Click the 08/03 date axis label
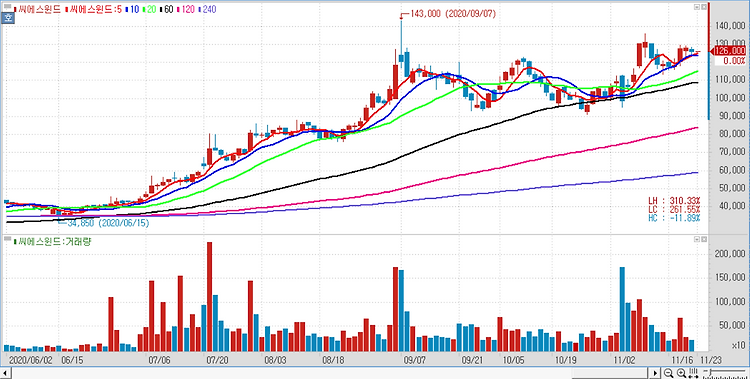The image size is (750, 379). (275, 359)
